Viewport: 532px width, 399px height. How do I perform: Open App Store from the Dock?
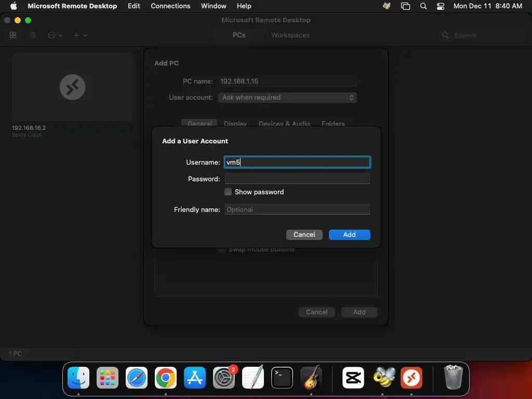point(195,378)
